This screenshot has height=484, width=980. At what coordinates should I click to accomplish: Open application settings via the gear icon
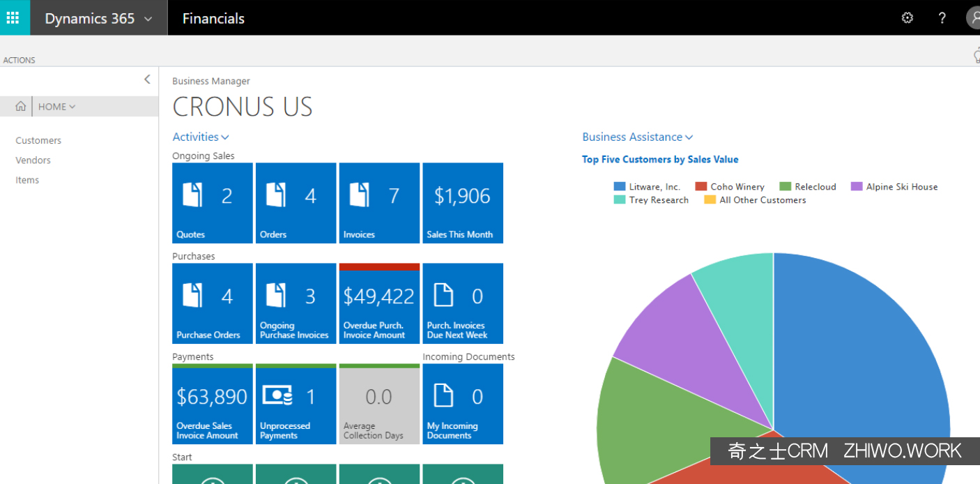907,17
